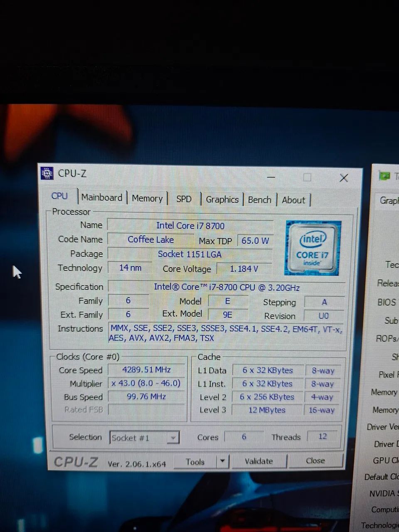Click the GPU-Z window icon
This screenshot has height=532, width=399.
pos(384,175)
